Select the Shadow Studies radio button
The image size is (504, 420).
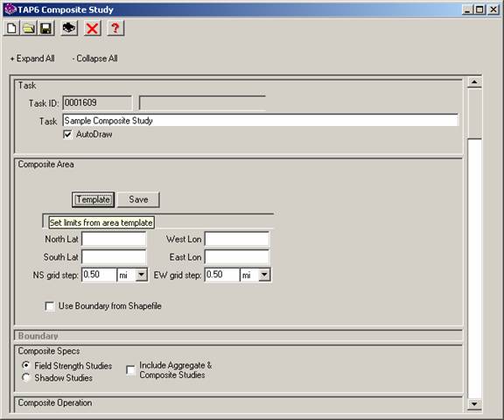coord(26,378)
